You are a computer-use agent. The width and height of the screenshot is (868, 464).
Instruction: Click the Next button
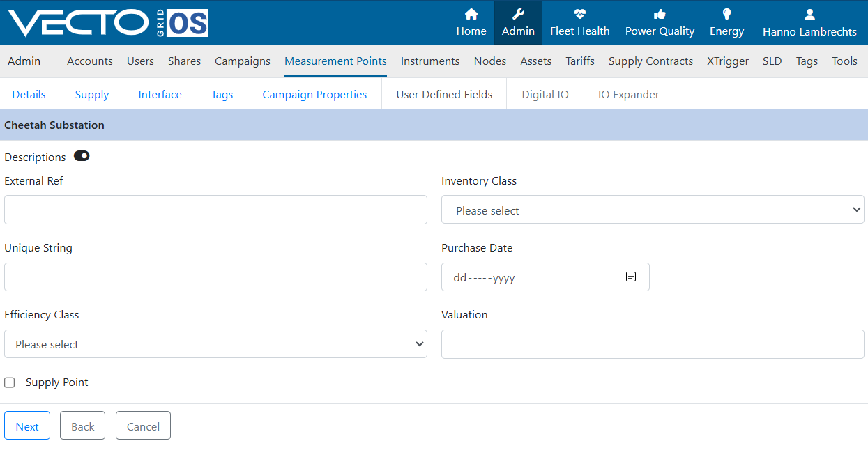[x=27, y=426]
